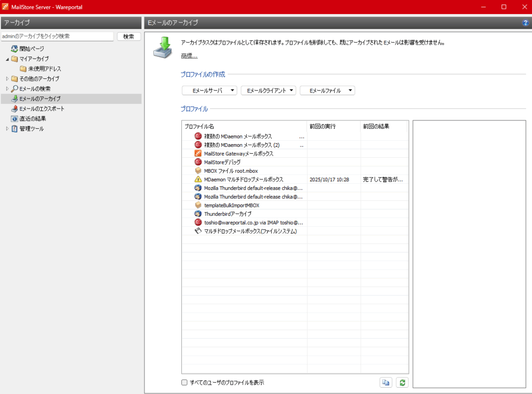Select Eメールのエクスポート in sidebar
The height and width of the screenshot is (394, 532).
42,109
